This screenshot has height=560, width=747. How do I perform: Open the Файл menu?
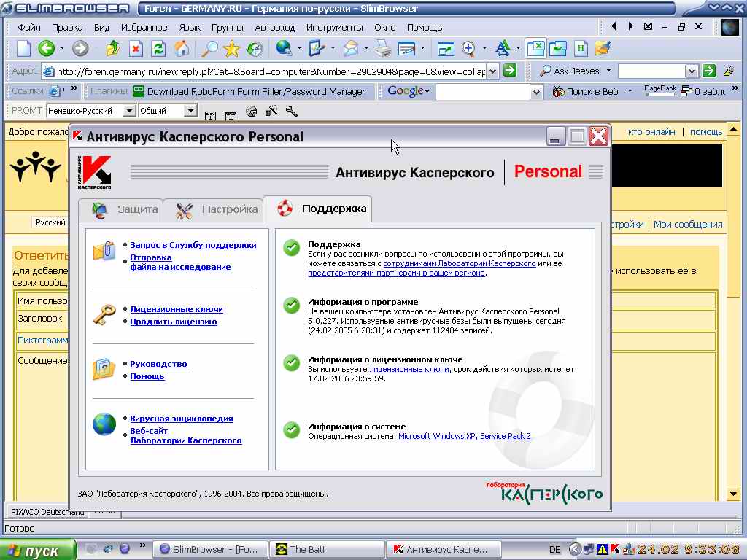click(29, 27)
